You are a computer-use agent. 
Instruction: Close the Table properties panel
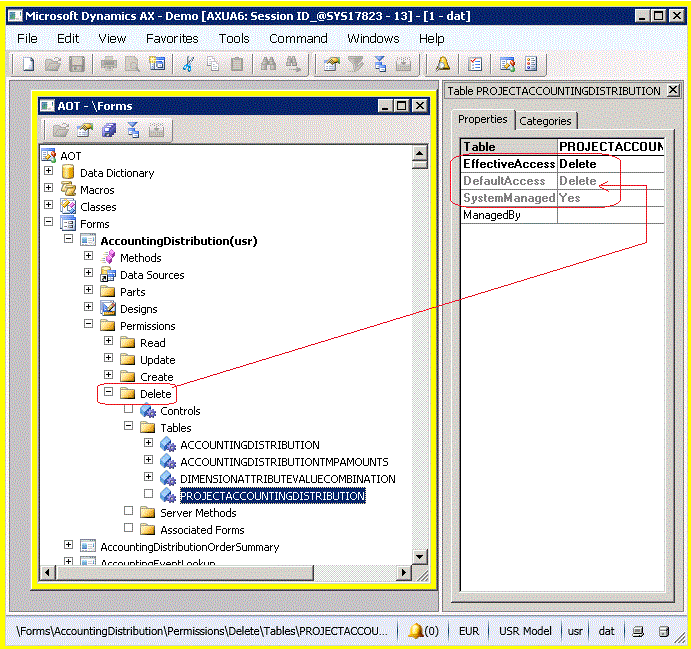click(x=672, y=90)
